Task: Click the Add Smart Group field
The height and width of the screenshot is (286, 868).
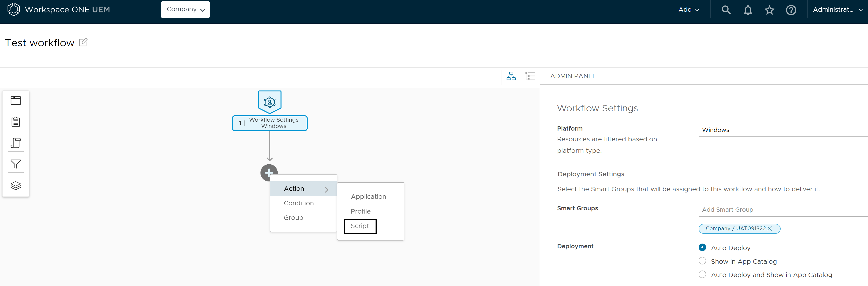Action: 783,210
